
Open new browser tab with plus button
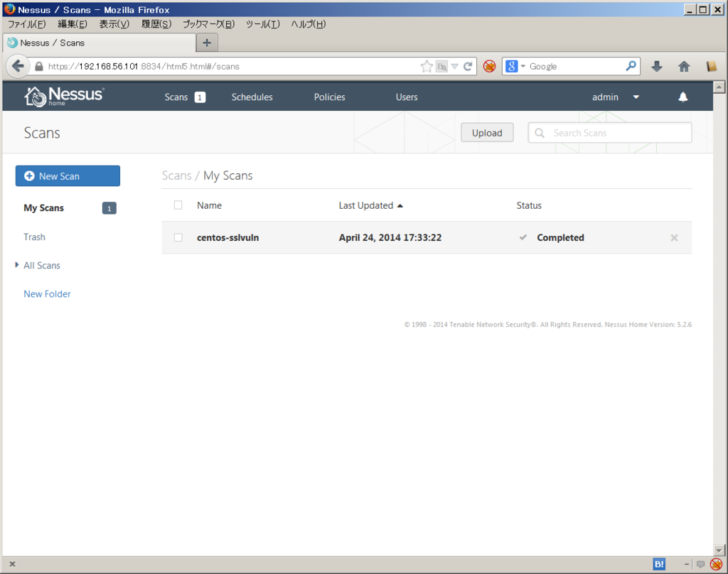coord(207,43)
